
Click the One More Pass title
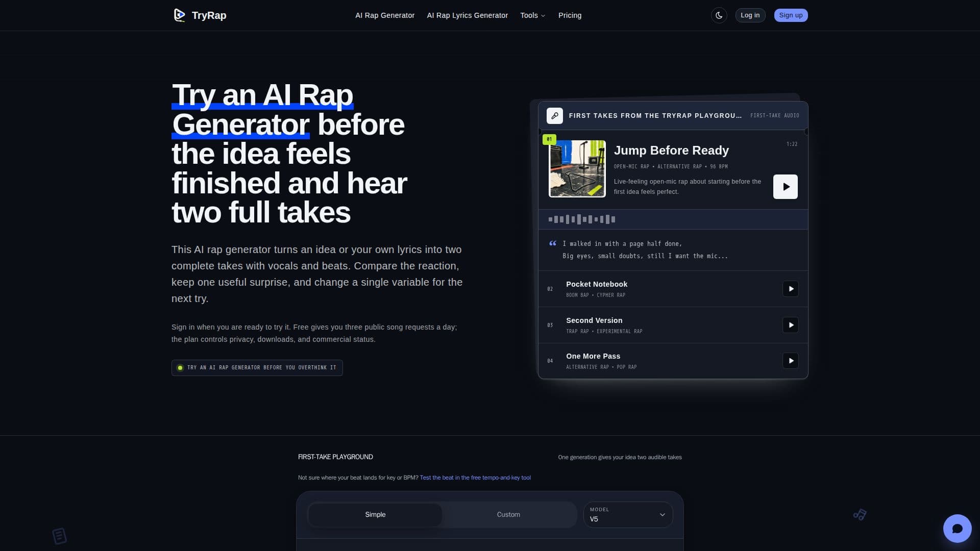point(593,356)
